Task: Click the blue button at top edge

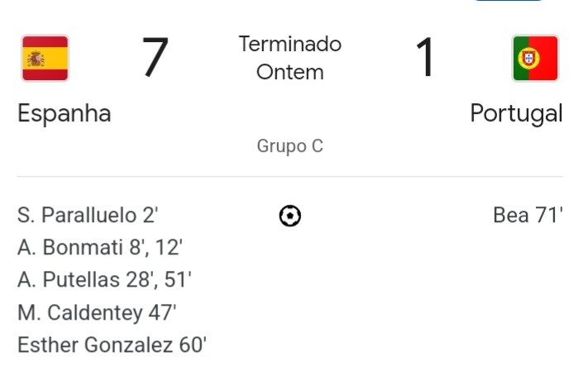Action: 509,2
